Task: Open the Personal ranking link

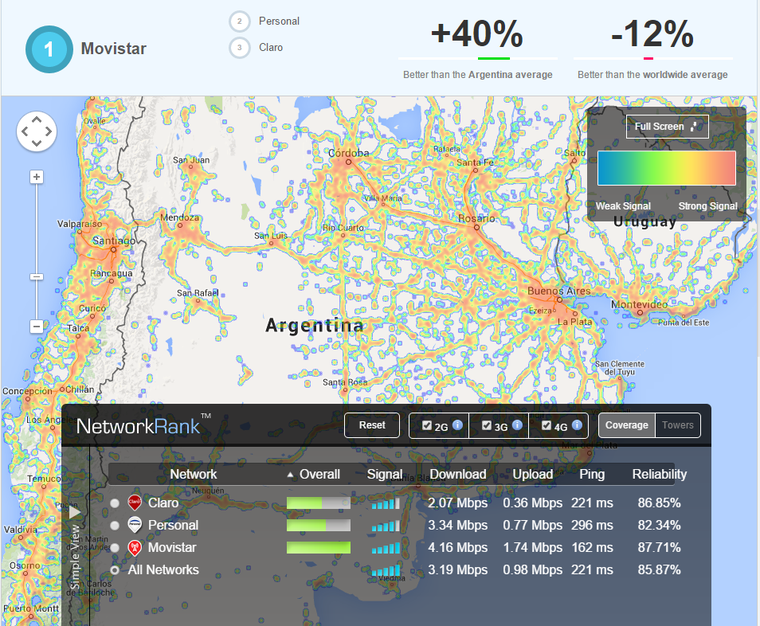Action: 279,21
